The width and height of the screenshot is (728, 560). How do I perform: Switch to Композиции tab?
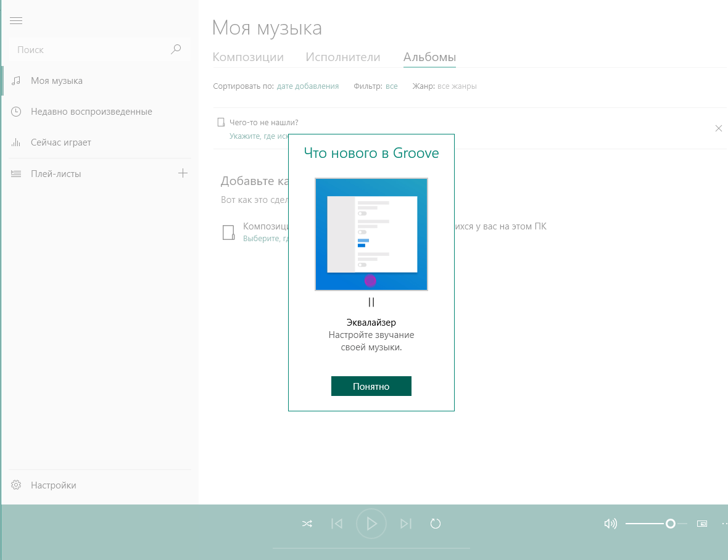click(248, 57)
